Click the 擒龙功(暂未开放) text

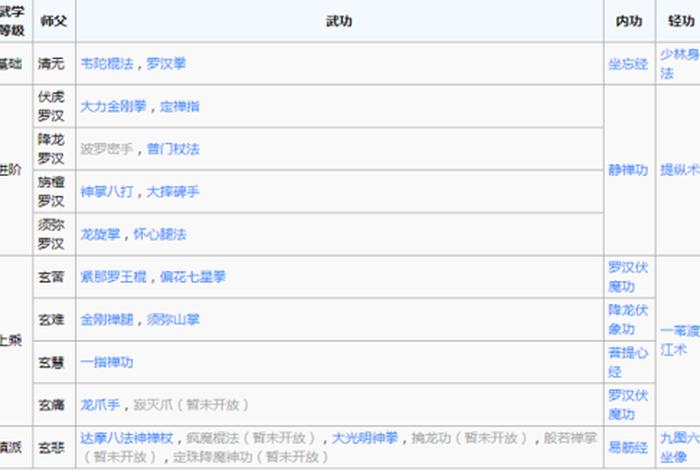[x=470, y=438]
